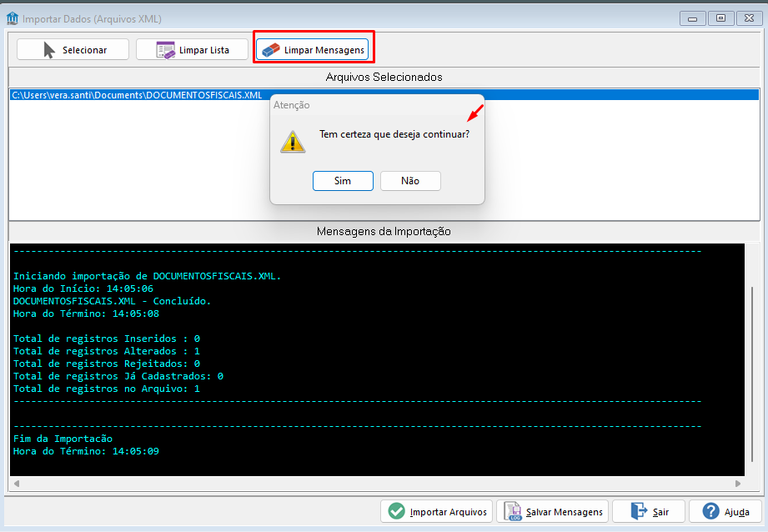The image size is (768, 532).
Task: Select the Selecionar button label
Action: tap(84, 50)
